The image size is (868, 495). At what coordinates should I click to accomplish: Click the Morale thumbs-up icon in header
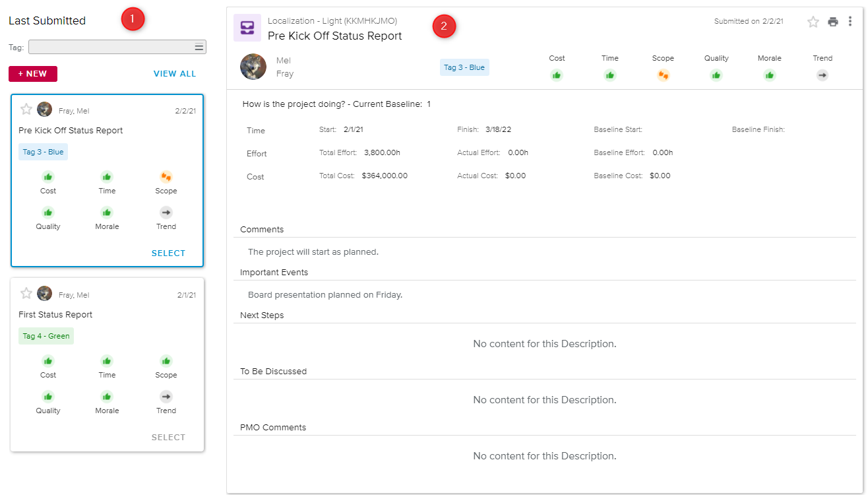(x=769, y=75)
